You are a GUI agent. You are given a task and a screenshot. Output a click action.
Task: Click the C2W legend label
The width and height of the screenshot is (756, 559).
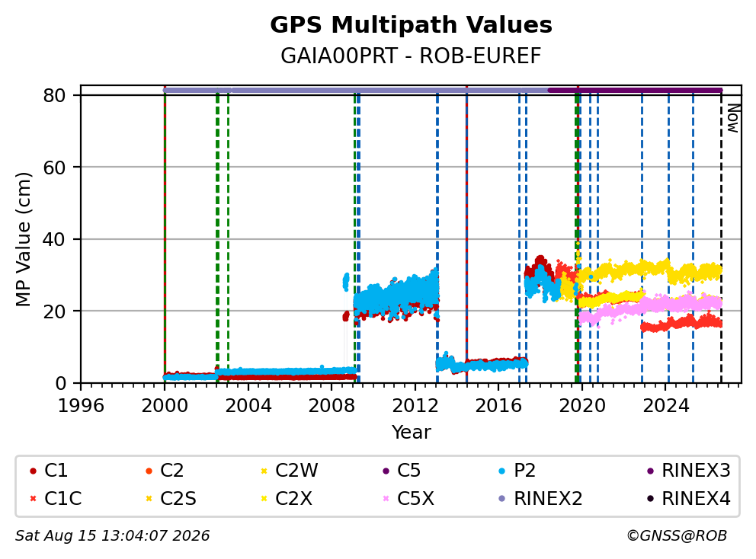pos(296,471)
